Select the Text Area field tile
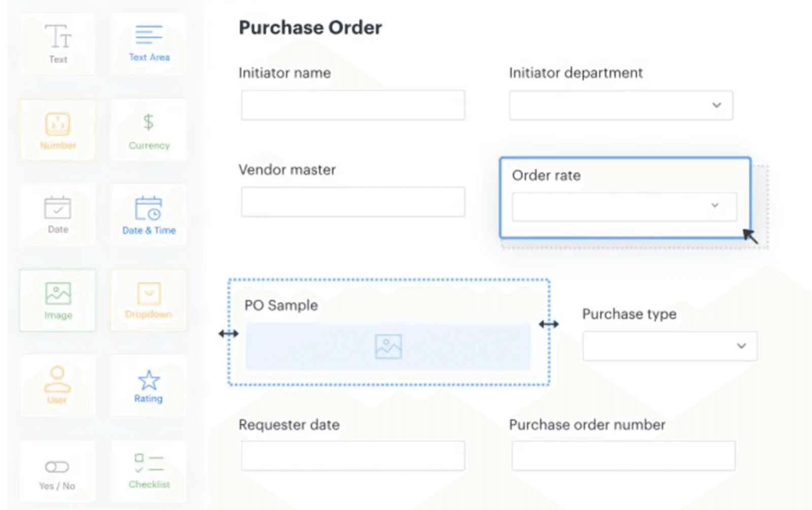This screenshot has width=812, height=510. pyautogui.click(x=149, y=44)
